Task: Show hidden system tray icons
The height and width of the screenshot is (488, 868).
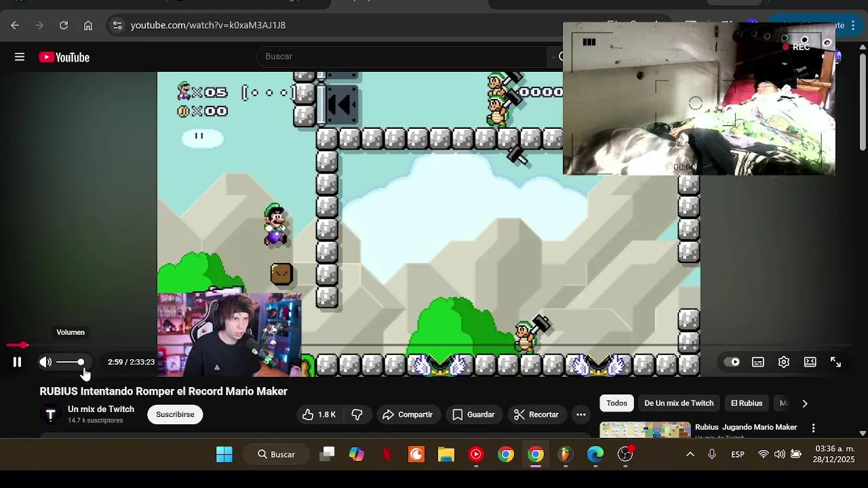Action: point(690,454)
